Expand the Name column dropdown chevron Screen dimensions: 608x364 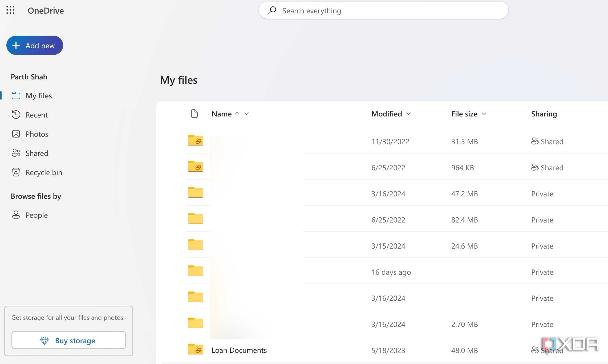coord(247,114)
